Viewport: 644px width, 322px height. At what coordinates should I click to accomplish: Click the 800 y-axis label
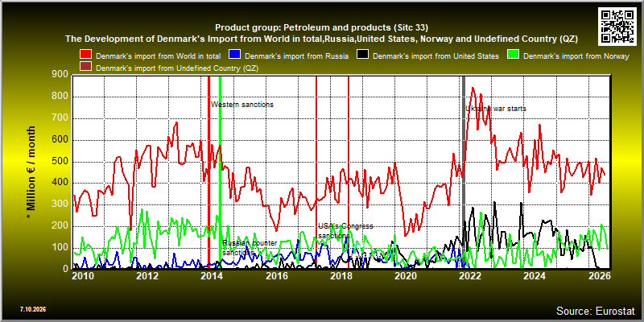[x=60, y=97]
